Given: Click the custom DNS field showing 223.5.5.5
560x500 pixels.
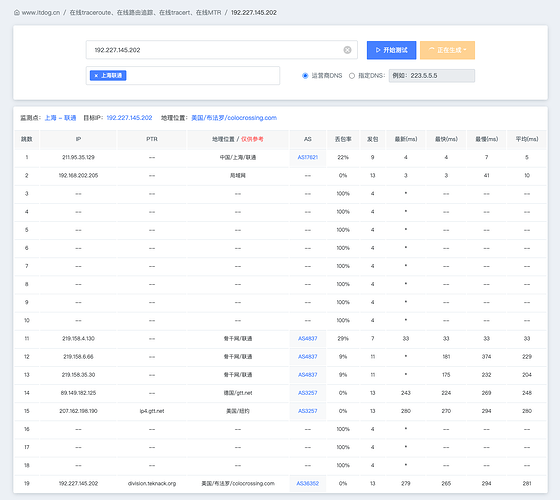Looking at the screenshot, I should 432,76.
